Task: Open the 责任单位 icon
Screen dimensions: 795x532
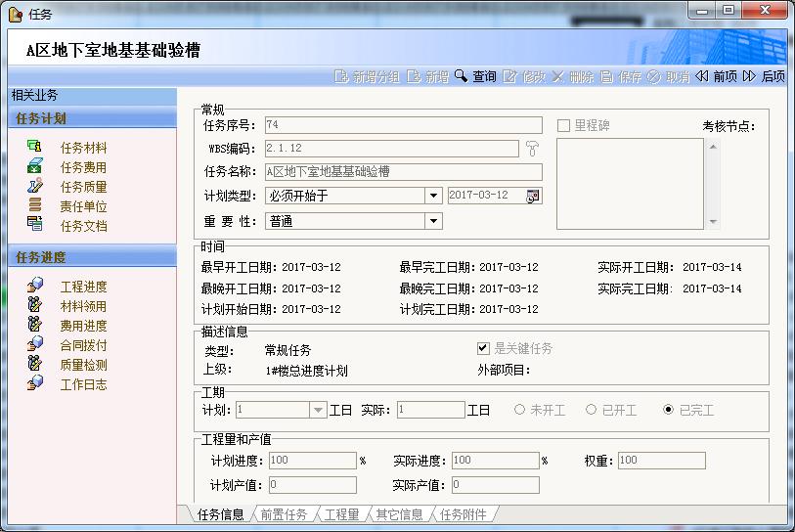Action: (35, 206)
